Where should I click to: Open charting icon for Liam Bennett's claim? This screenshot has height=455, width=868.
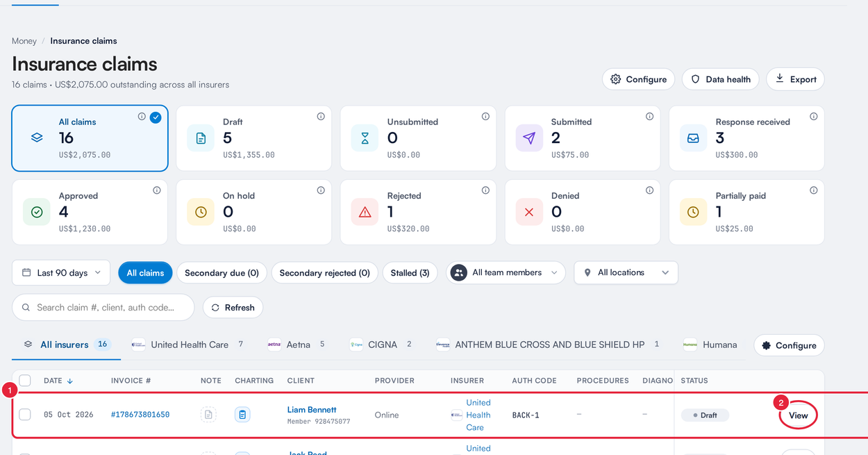[x=242, y=415]
